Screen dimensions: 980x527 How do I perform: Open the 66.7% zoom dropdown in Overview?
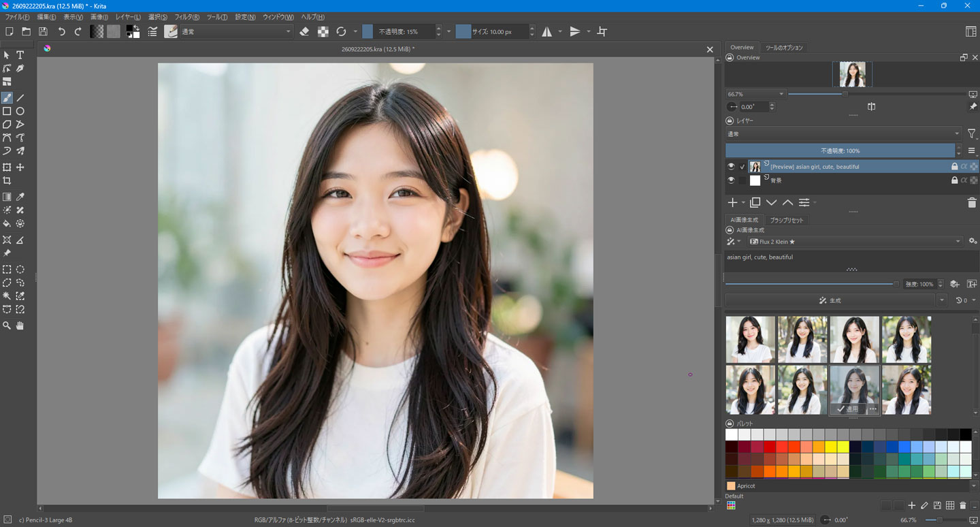[755, 94]
